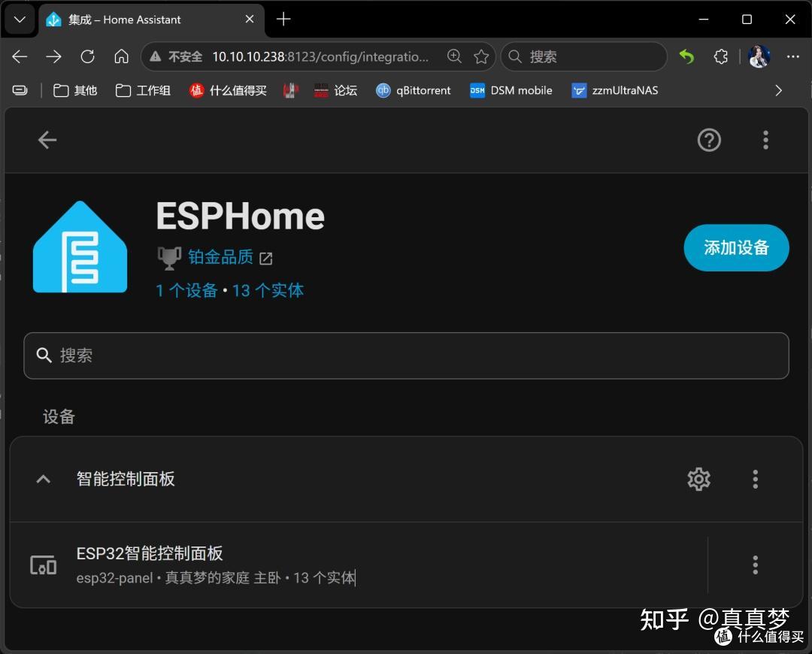Open the DSM mobile bookmark
The width and height of the screenshot is (812, 654).
click(511, 91)
